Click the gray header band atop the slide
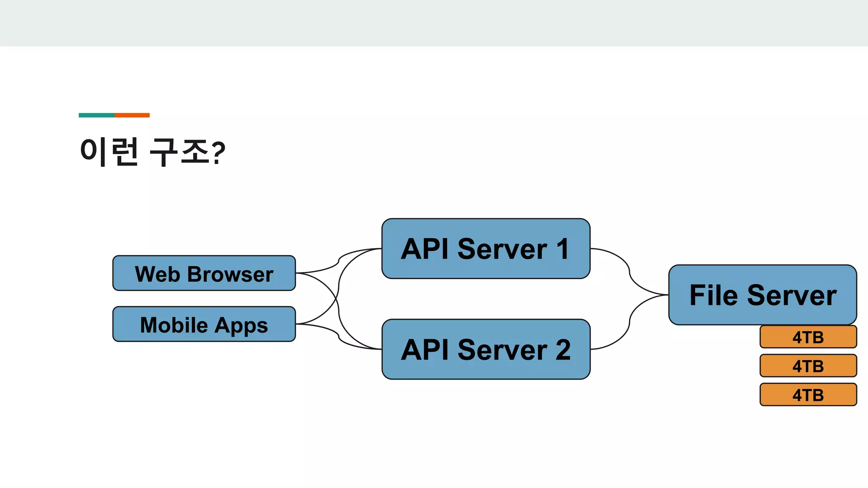This screenshot has height=488, width=868. pos(434,23)
